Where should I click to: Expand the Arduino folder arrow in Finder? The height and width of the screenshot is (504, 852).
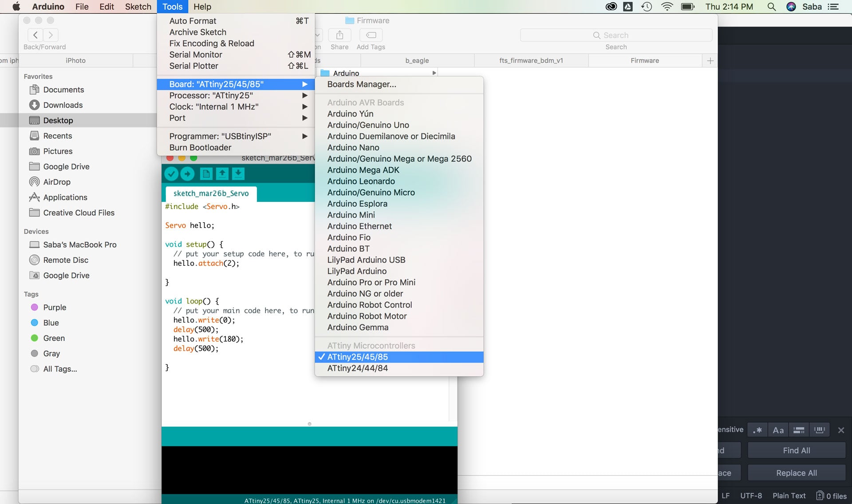pyautogui.click(x=434, y=73)
